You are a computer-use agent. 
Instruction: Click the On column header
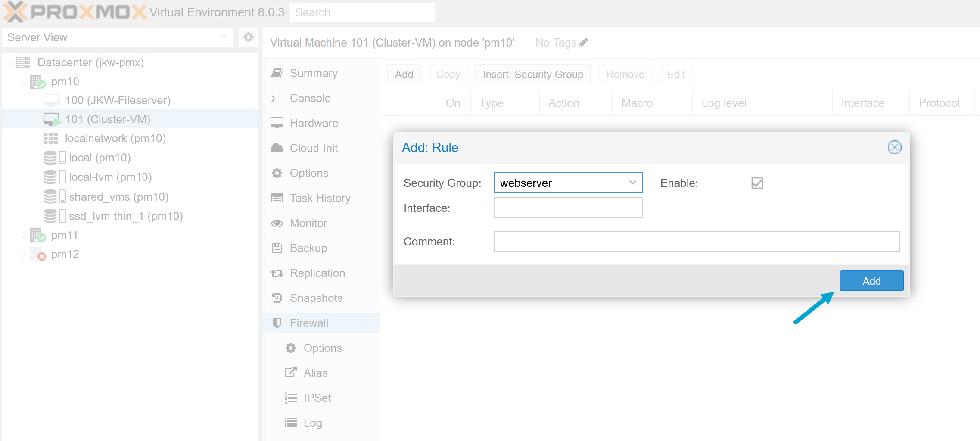453,103
